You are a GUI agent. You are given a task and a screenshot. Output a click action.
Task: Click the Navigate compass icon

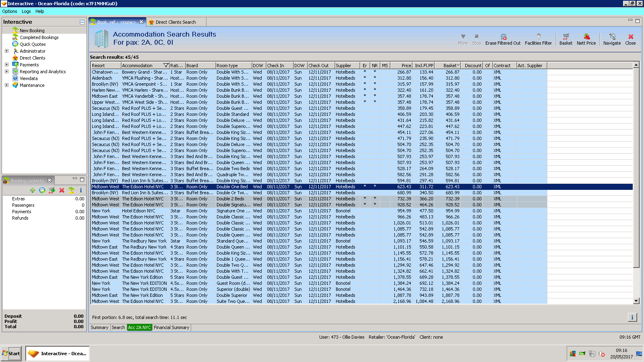612,37
